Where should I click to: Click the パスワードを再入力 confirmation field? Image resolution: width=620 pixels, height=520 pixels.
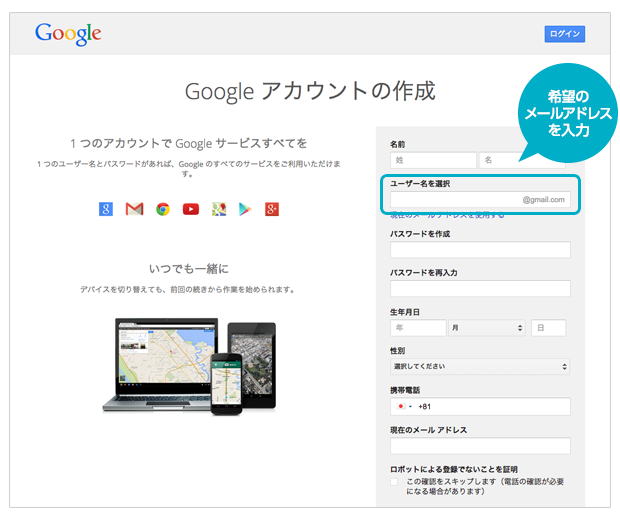480,289
